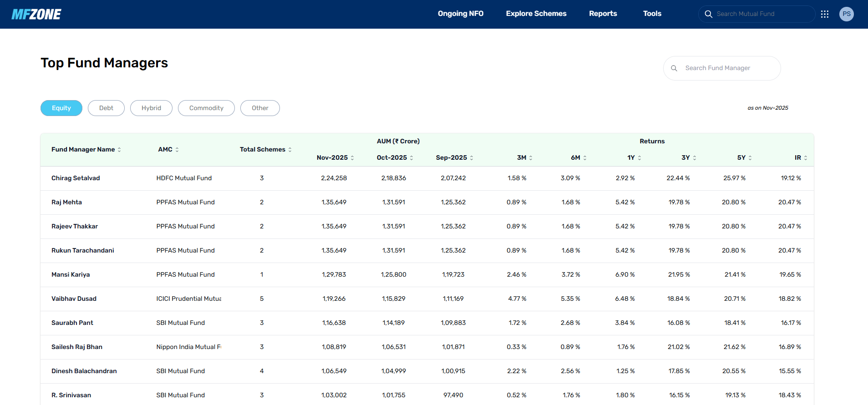Click the MFZONE logo
868x405 pixels.
point(36,14)
